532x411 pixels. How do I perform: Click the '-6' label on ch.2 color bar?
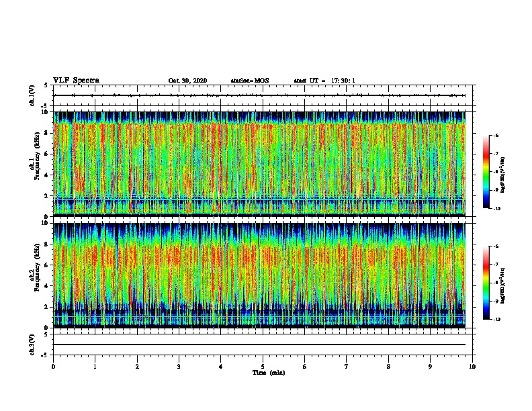tap(496, 246)
